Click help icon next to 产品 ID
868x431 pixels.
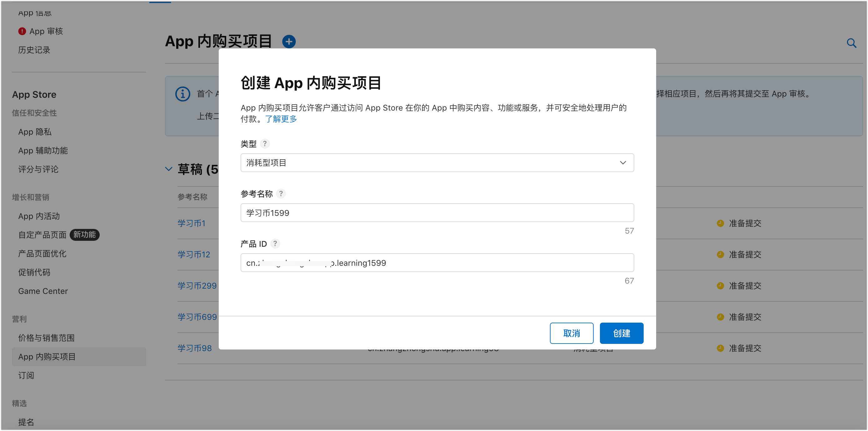275,243
